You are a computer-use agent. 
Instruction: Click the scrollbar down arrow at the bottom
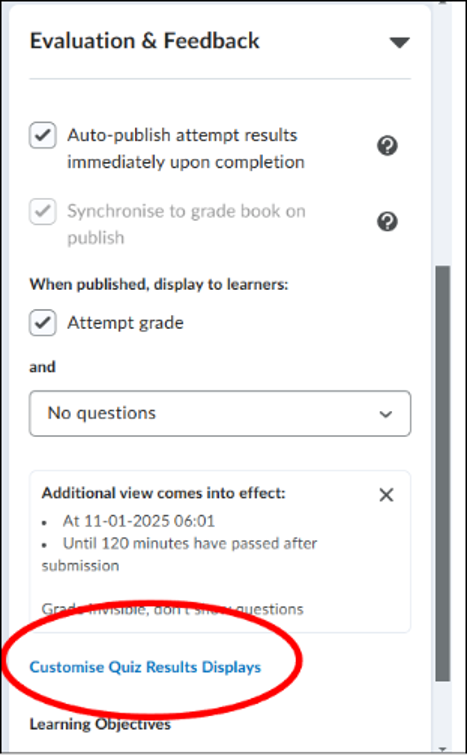(442, 749)
